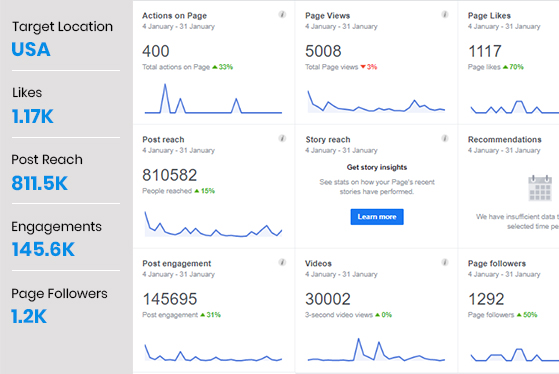Open the info icon on Post engagement card
The height and width of the screenshot is (374, 559).
(x=282, y=262)
